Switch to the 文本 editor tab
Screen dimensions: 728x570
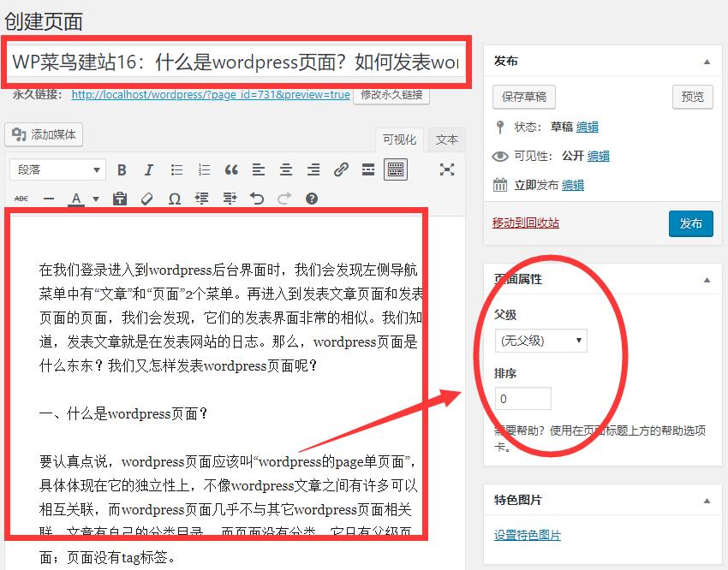point(445,139)
